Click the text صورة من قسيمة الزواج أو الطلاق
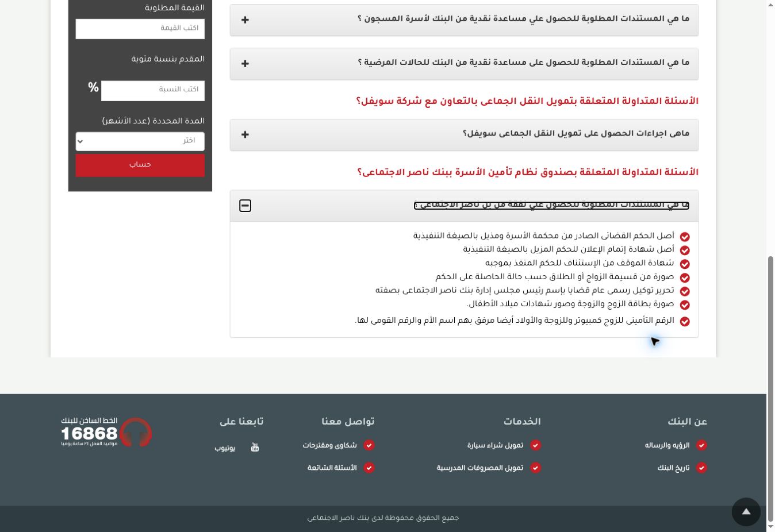775x532 pixels. click(x=555, y=277)
